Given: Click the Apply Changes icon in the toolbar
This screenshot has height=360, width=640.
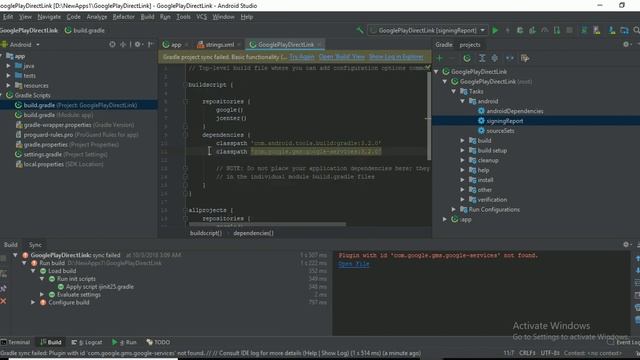Looking at the screenshot, I should (x=507, y=30).
